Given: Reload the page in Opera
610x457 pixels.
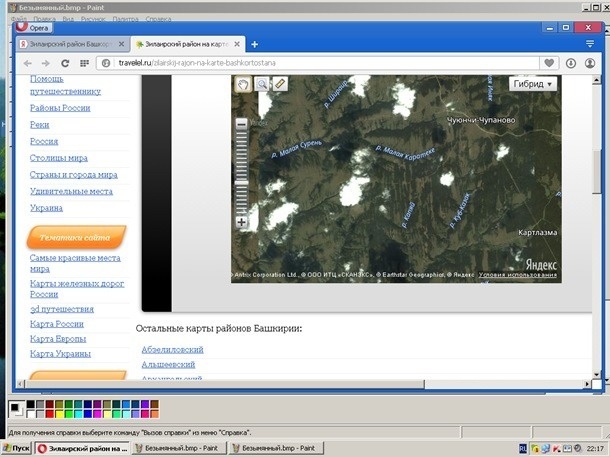Looking at the screenshot, I should pyautogui.click(x=65, y=63).
